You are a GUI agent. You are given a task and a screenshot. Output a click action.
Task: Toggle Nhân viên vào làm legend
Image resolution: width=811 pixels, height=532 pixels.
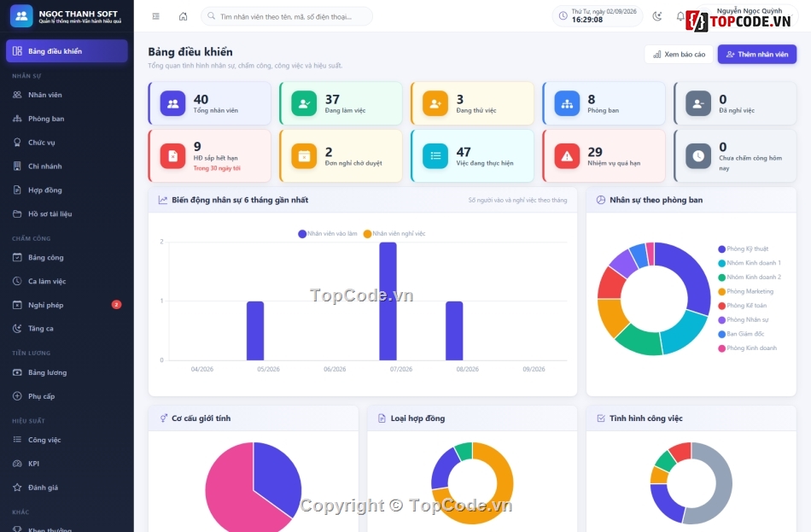(328, 234)
